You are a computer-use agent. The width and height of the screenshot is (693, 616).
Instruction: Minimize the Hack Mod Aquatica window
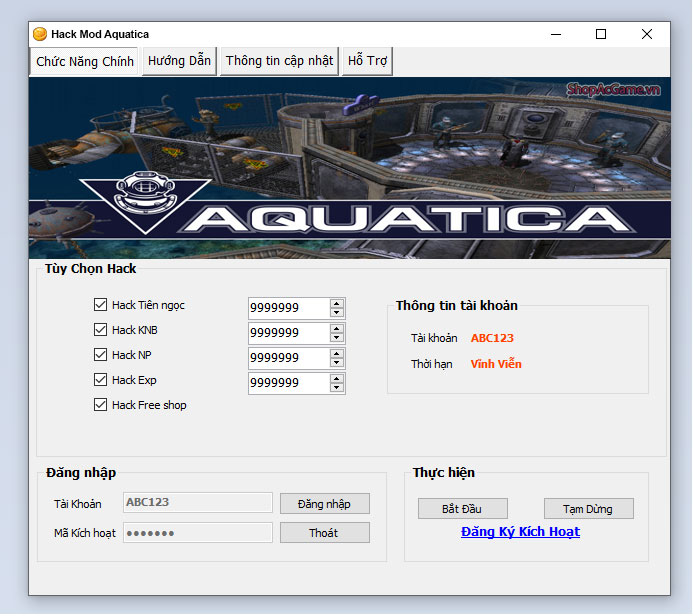point(556,34)
